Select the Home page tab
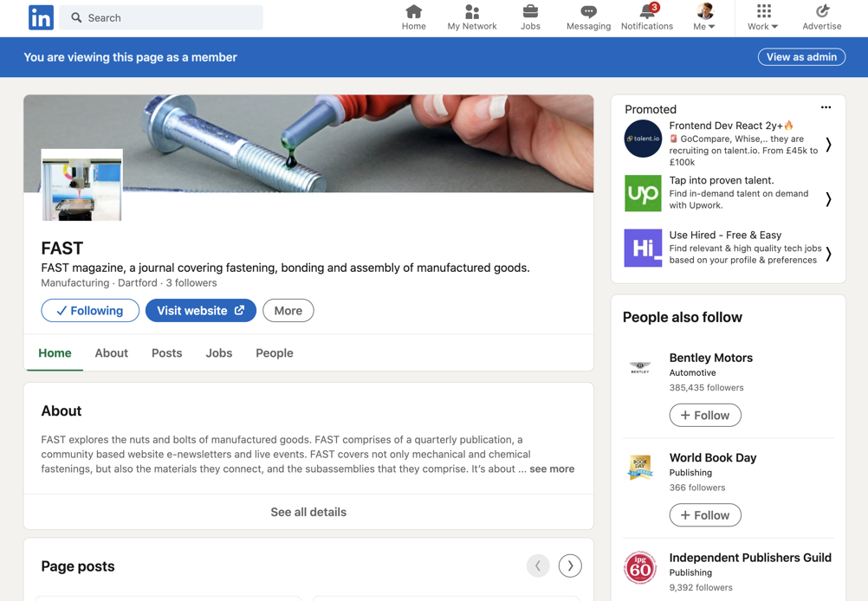The height and width of the screenshot is (601, 868). 55,353
